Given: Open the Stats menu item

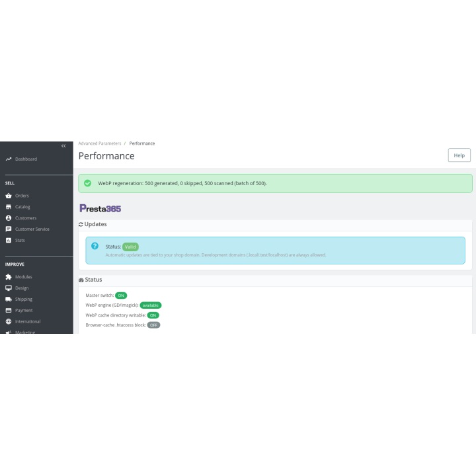Looking at the screenshot, I should tap(20, 241).
